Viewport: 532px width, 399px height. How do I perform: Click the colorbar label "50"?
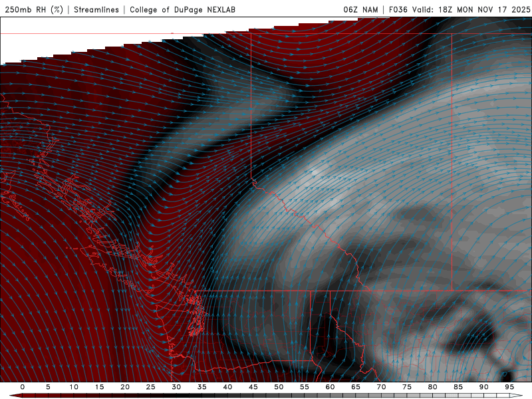[x=279, y=387]
